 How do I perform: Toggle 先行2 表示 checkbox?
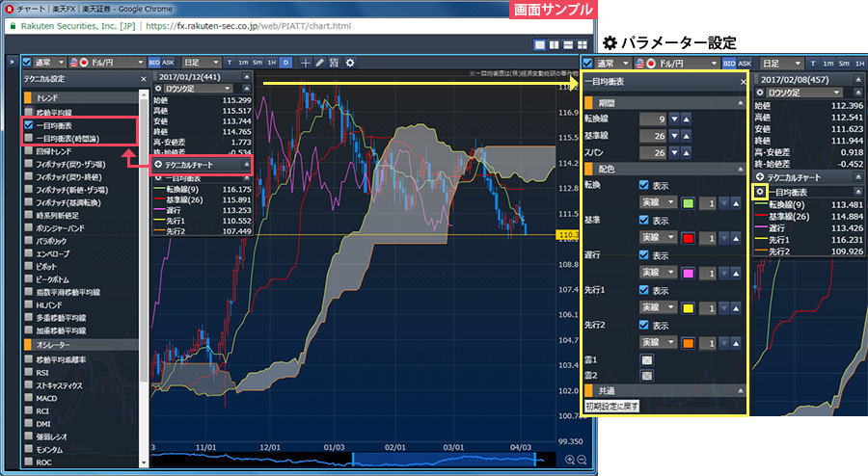coord(643,325)
